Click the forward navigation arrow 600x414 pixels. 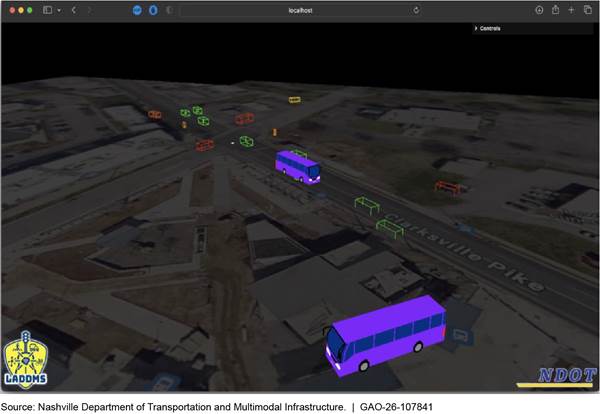[88, 10]
